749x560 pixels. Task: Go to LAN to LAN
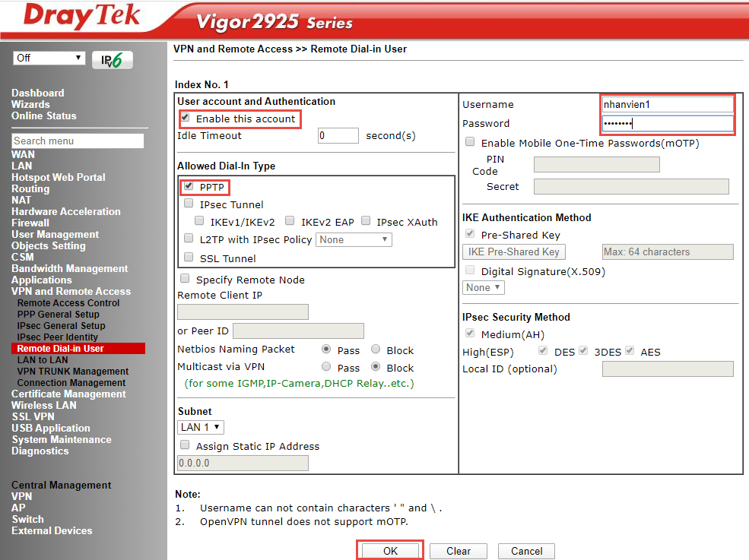pos(43,360)
